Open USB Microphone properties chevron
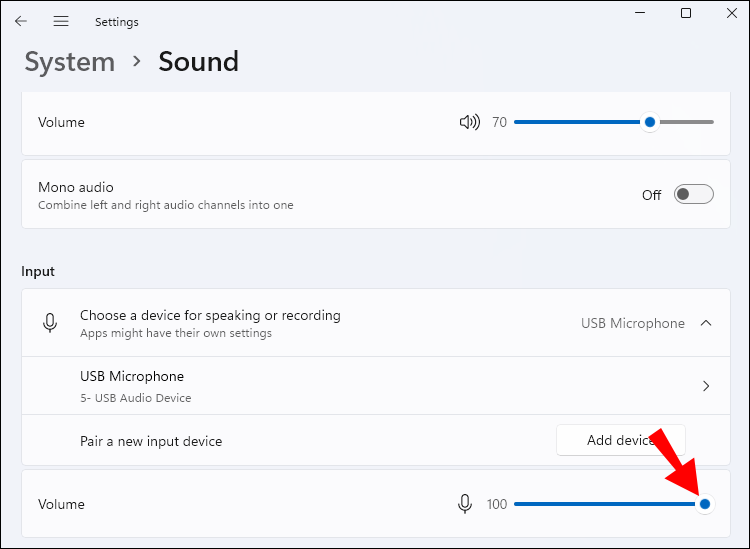 pos(706,386)
